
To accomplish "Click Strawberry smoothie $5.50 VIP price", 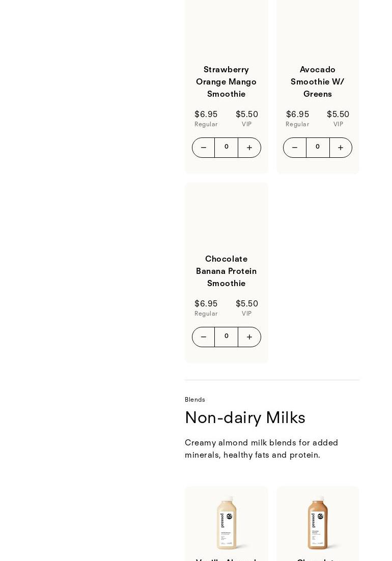I will coord(247,115).
